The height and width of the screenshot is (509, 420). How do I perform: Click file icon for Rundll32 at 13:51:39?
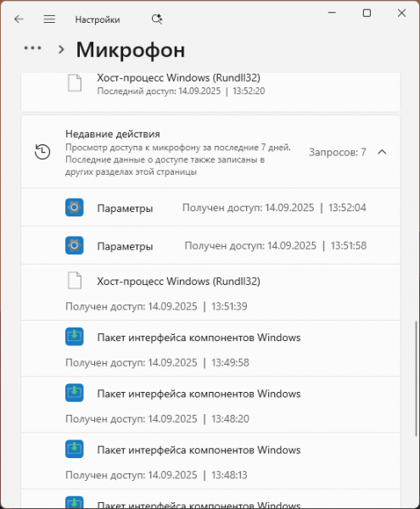click(x=75, y=281)
